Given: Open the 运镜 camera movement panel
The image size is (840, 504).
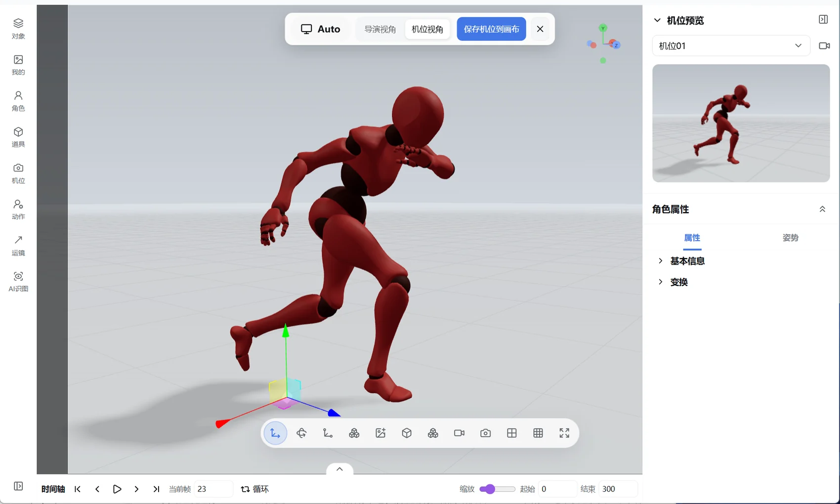Looking at the screenshot, I should [18, 246].
